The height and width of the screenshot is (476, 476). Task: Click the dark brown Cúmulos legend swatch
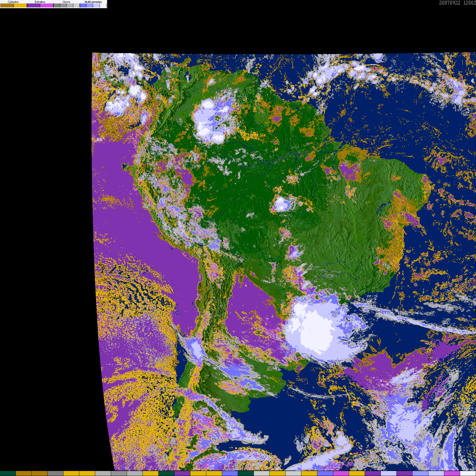7,5
